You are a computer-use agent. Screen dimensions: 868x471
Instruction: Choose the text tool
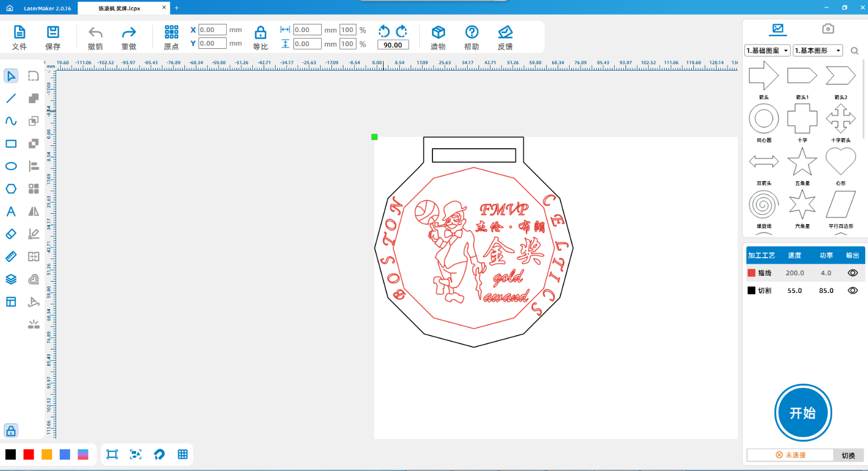(x=11, y=212)
